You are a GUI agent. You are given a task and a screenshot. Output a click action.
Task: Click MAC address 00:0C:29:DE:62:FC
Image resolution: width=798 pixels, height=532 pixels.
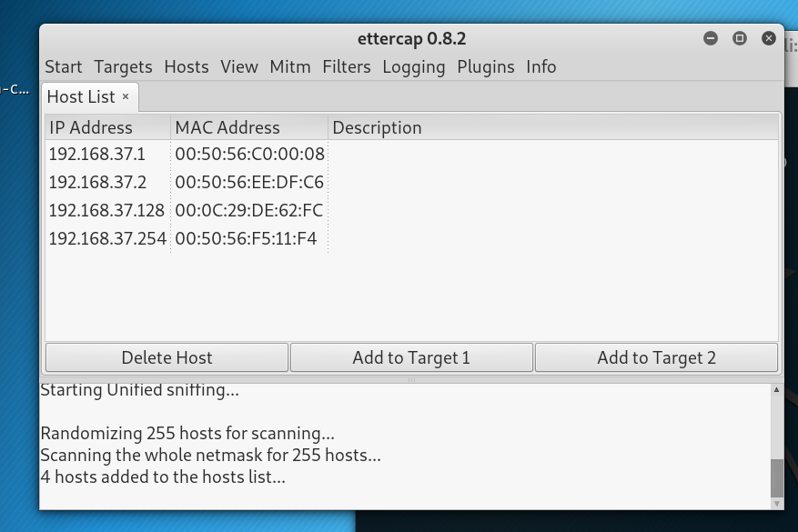(249, 211)
